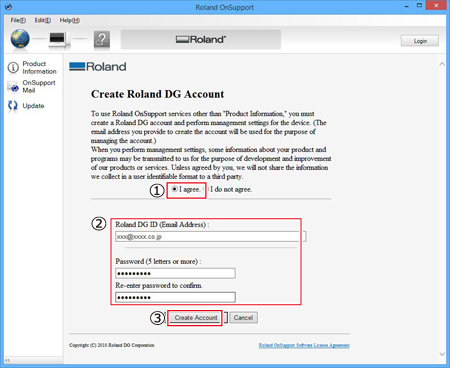Click the Login button

pos(420,41)
